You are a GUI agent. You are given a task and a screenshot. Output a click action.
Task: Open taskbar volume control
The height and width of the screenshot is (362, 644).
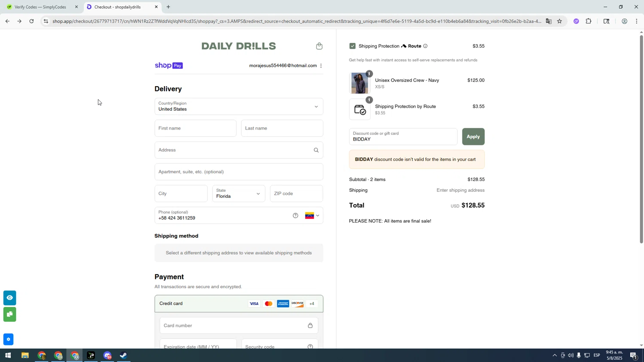[571, 356]
